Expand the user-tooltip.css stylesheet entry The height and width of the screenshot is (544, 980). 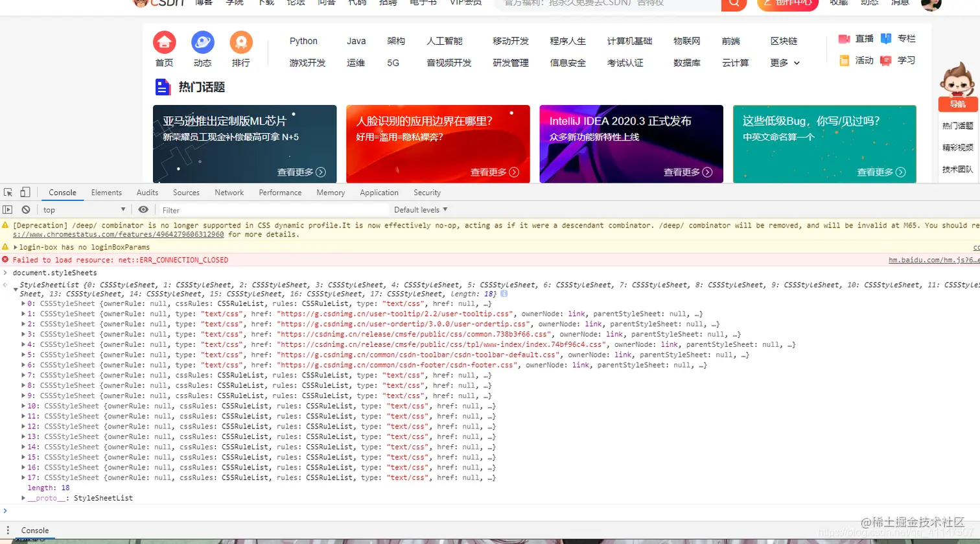pyautogui.click(x=24, y=314)
